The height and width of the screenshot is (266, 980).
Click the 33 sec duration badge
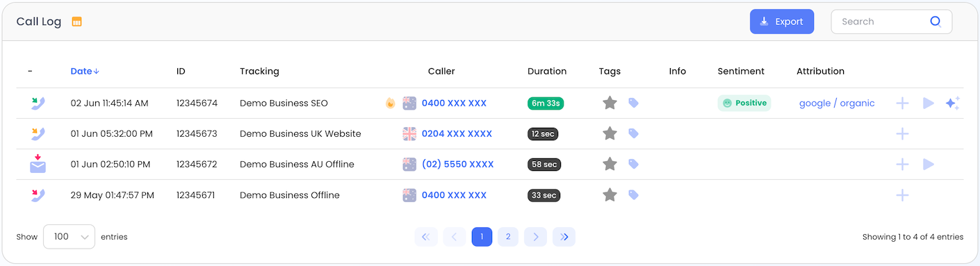(x=544, y=195)
